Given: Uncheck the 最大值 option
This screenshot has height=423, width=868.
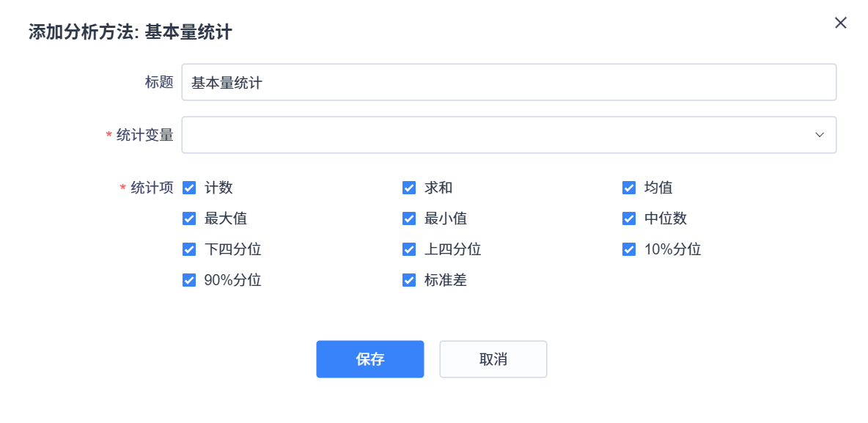Looking at the screenshot, I should pyautogui.click(x=189, y=218).
